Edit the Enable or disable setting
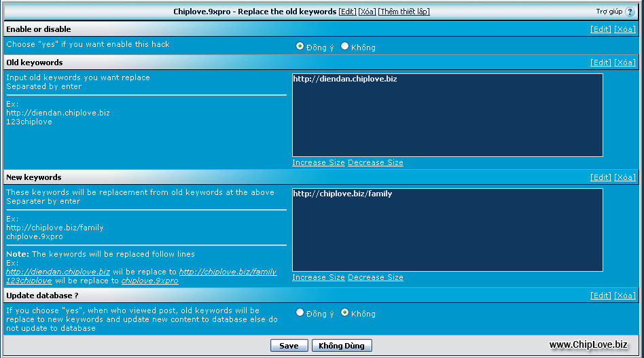The image size is (644, 358). tap(601, 29)
